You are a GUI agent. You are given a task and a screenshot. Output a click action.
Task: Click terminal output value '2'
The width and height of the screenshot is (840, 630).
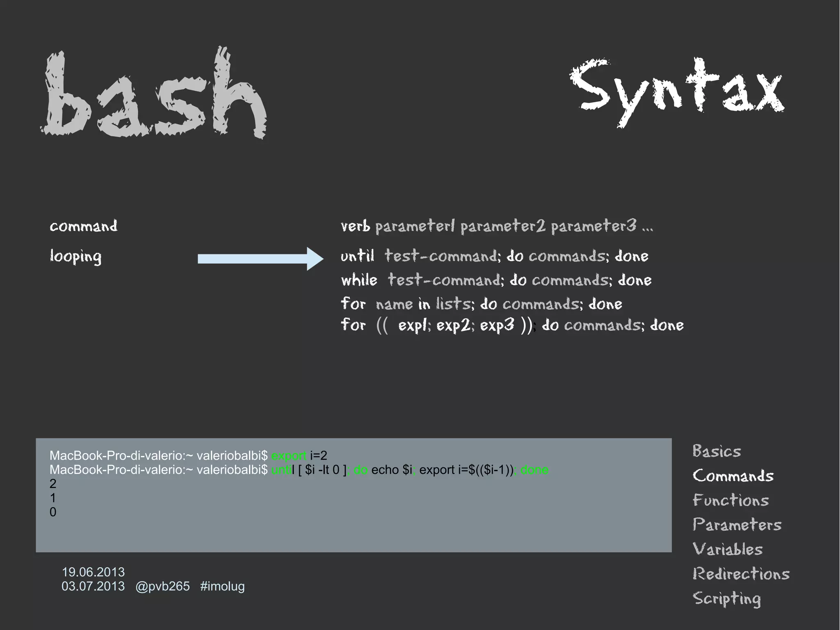[x=53, y=484]
